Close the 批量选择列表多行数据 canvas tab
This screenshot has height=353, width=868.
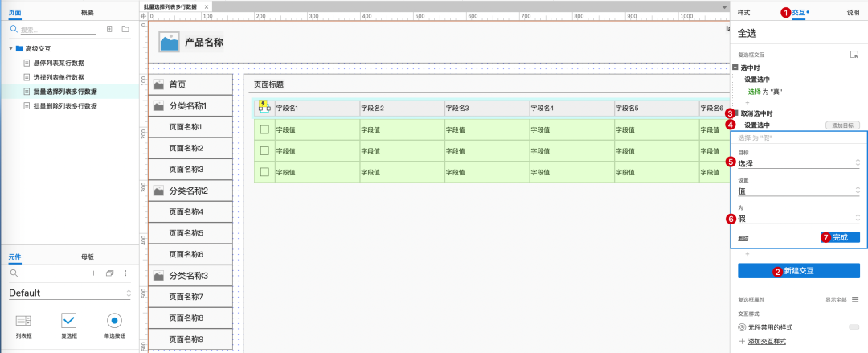(207, 6)
